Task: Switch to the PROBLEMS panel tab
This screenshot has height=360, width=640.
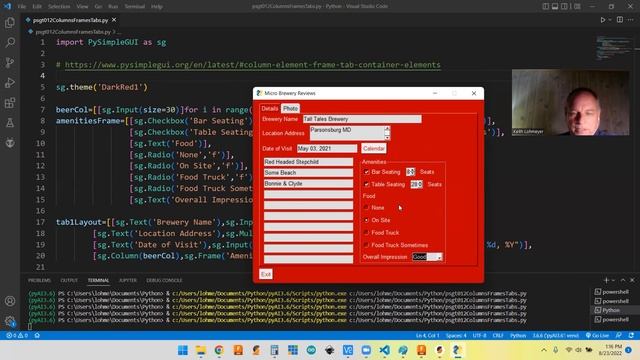Action: 39,280
